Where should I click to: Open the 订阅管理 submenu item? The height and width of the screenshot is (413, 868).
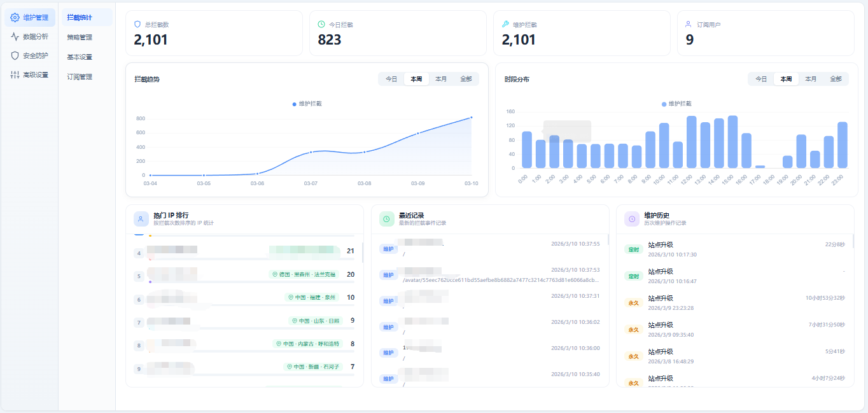tap(80, 77)
